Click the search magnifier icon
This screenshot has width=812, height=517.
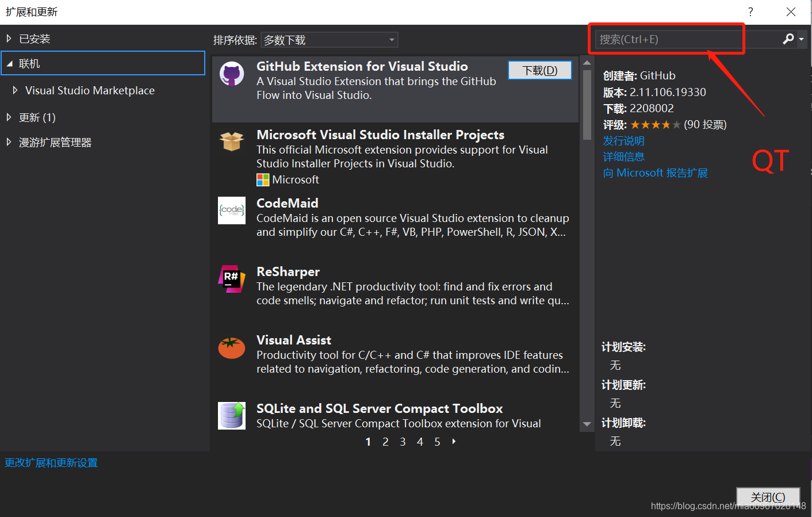[788, 39]
